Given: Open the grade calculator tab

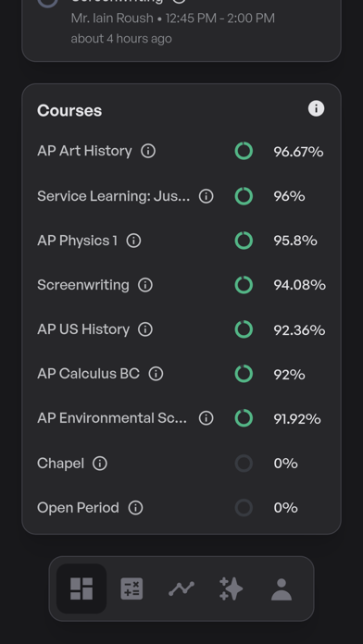Looking at the screenshot, I should click(131, 588).
